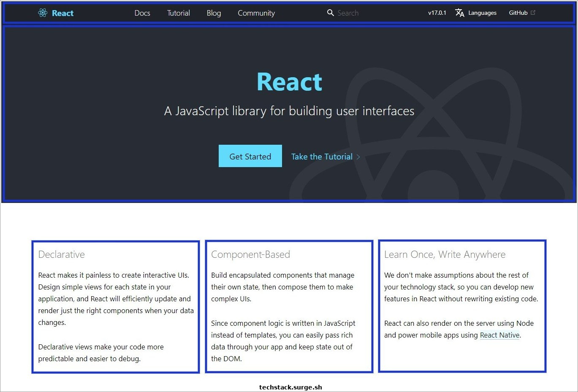Click the Learn Once, Write Anywhere heading
Screen dimensions: 578x392
(x=445, y=254)
